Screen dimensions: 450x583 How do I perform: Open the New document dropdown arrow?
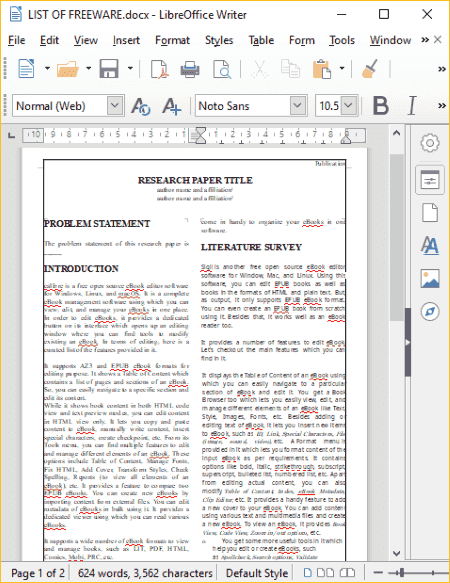click(x=47, y=68)
